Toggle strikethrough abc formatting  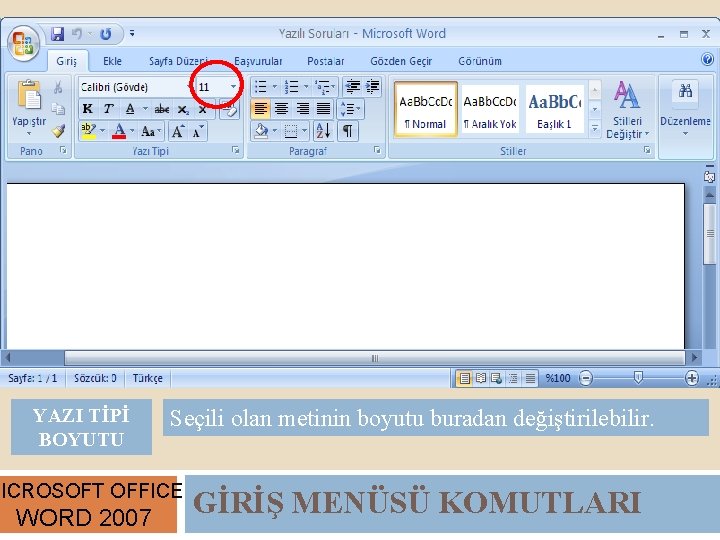click(162, 109)
